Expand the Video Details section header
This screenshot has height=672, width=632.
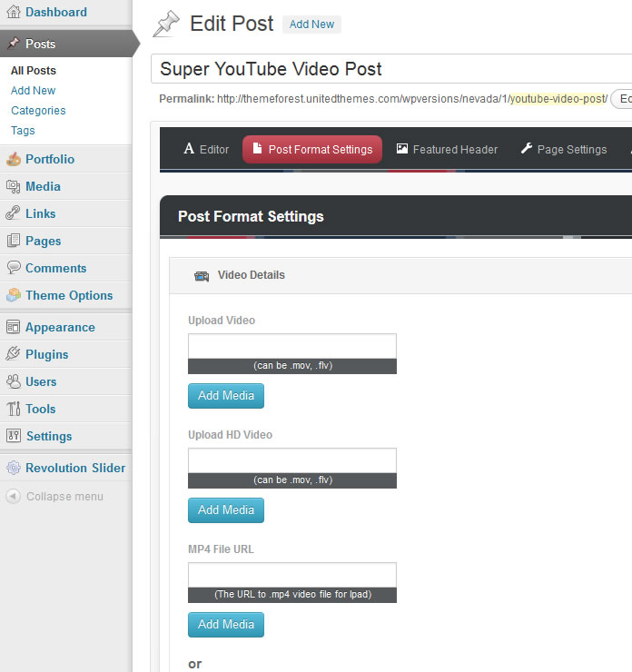point(251,275)
